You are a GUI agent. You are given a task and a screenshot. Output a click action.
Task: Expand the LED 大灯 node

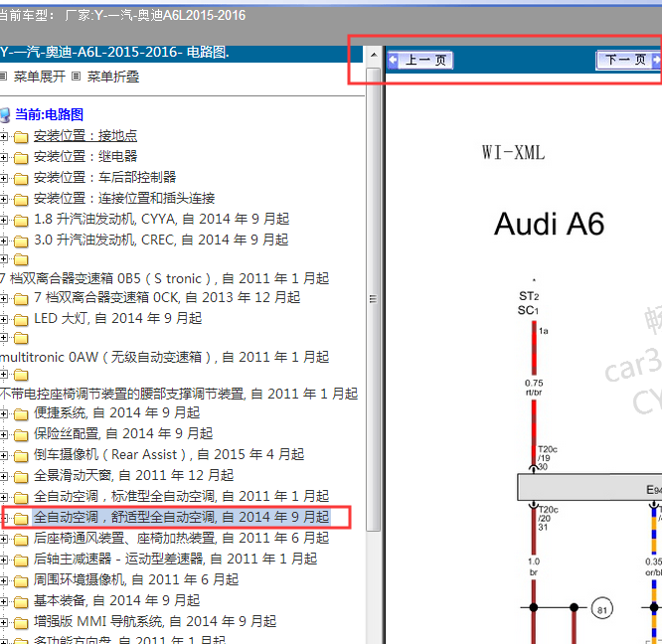[x=4, y=319]
